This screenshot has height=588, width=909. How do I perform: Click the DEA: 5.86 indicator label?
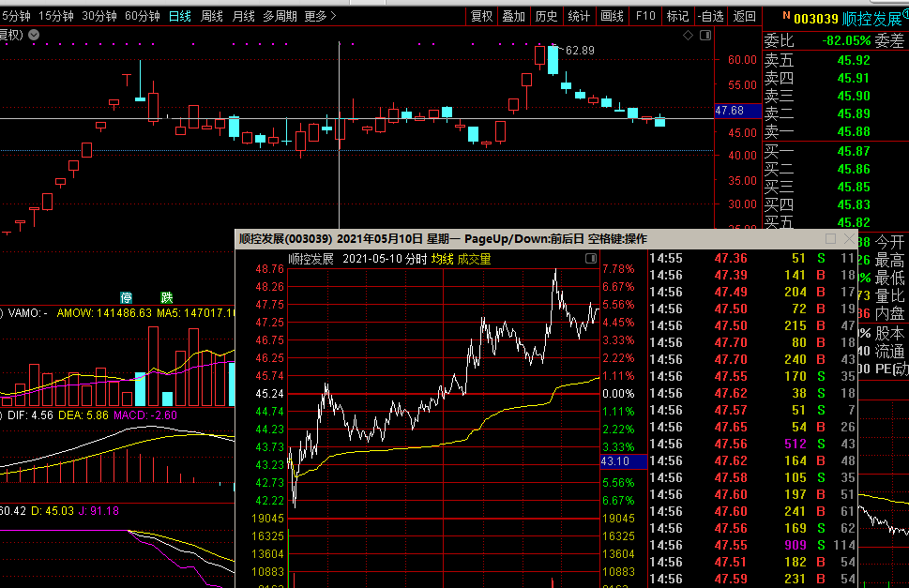tap(83, 415)
